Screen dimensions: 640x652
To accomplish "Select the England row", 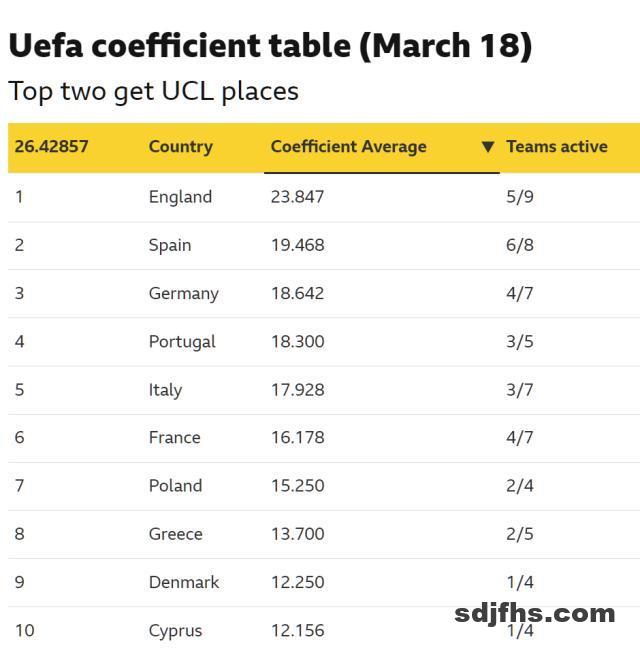I will click(x=180, y=197).
